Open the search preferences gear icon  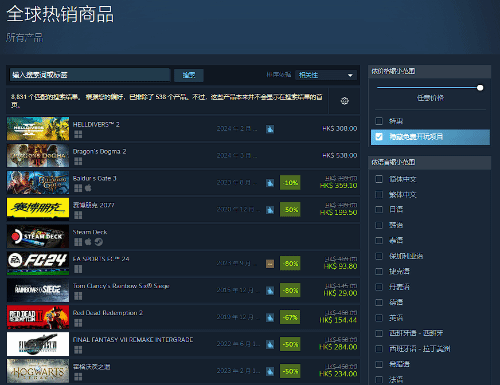[345, 101]
